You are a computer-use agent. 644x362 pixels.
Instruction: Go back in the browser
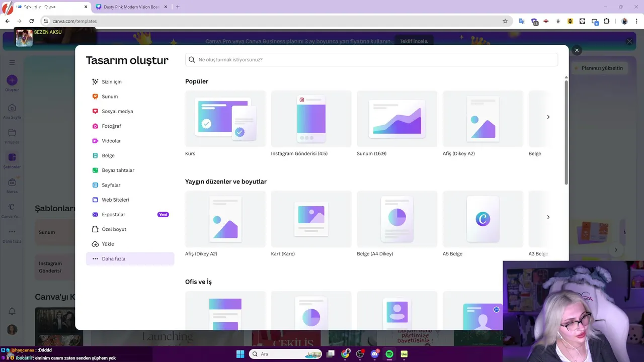[7, 21]
